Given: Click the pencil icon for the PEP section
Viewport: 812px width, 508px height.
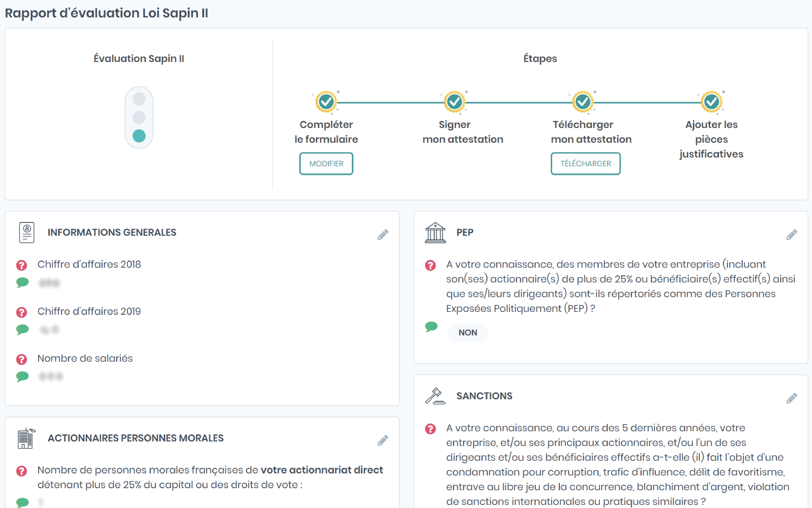Looking at the screenshot, I should click(x=792, y=235).
